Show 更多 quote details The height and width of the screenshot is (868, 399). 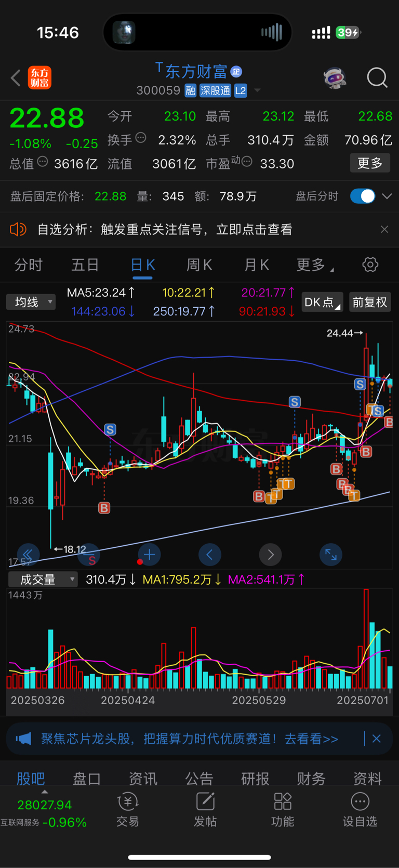tap(370, 163)
